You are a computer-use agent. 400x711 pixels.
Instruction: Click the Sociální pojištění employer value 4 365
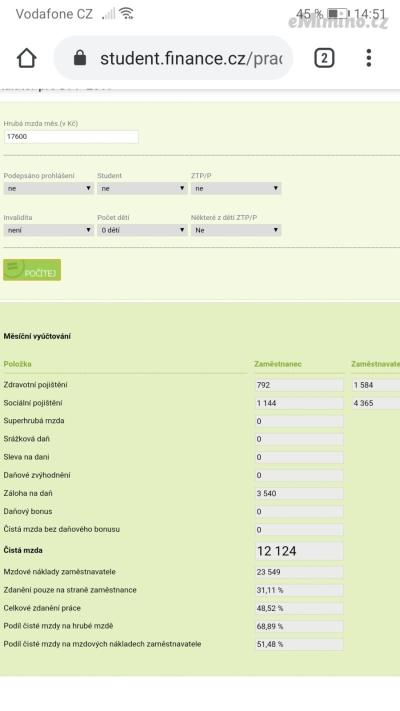pos(376,403)
